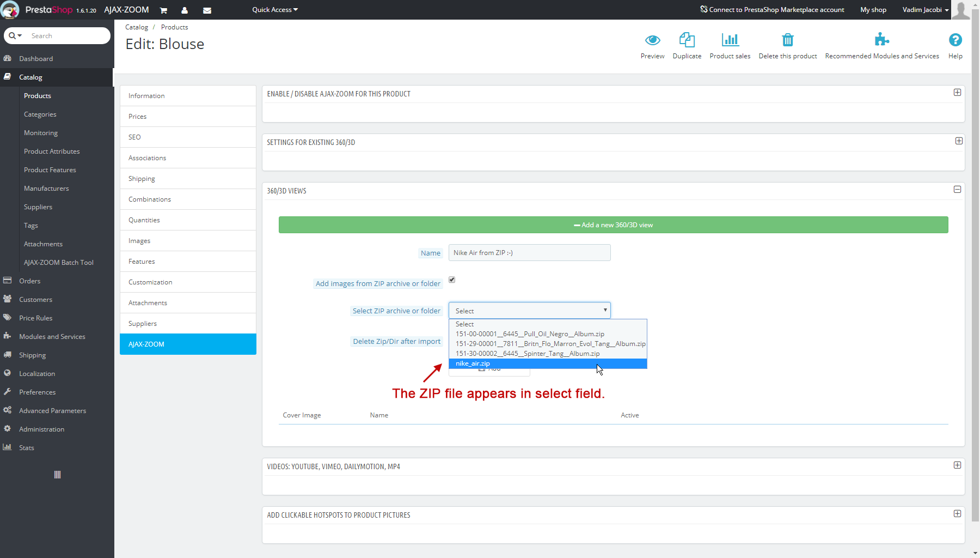Toggle Add images from ZIP archive checkbox
Image resolution: width=980 pixels, height=558 pixels.
(452, 280)
